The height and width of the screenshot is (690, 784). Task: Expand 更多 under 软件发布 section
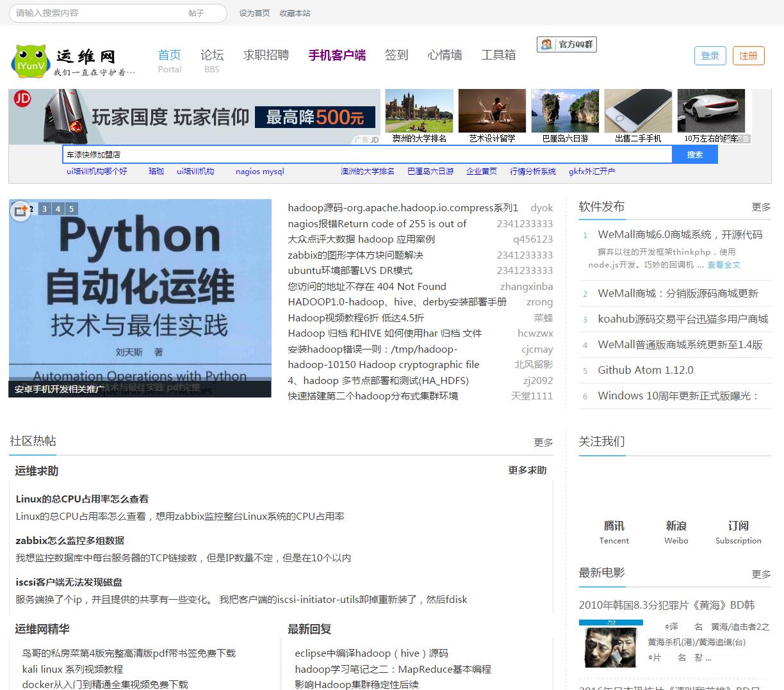click(761, 207)
